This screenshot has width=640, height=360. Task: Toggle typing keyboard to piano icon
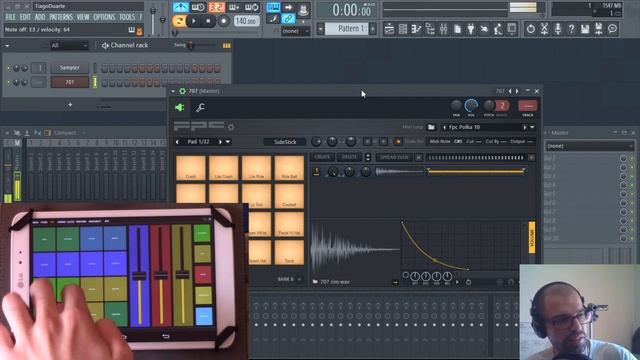click(273, 7)
